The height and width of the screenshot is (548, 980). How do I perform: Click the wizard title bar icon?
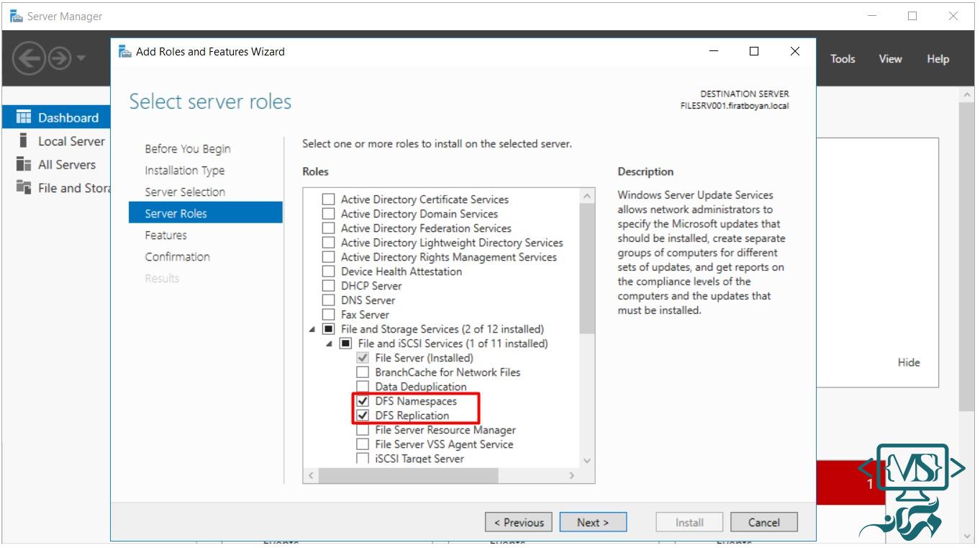pyautogui.click(x=124, y=51)
